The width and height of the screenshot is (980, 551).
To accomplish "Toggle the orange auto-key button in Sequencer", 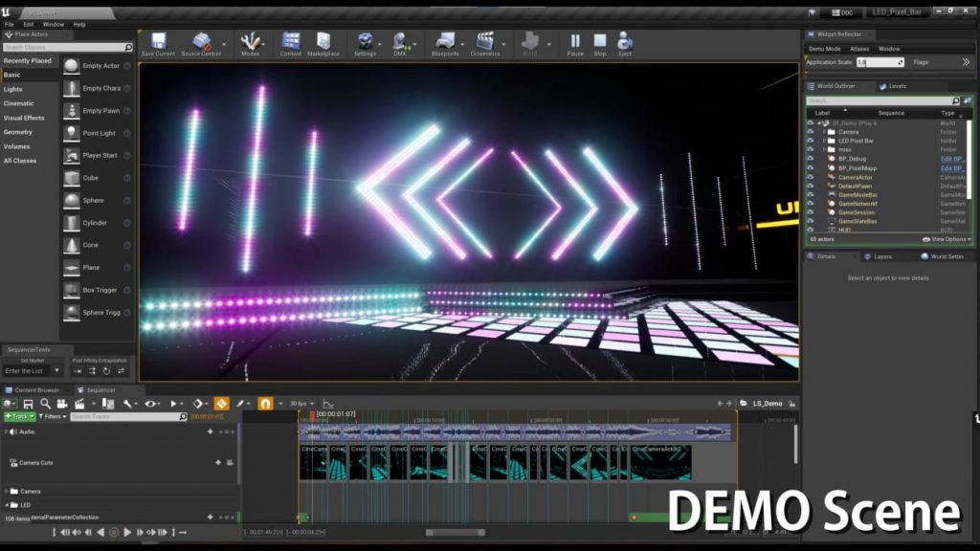I will click(221, 405).
